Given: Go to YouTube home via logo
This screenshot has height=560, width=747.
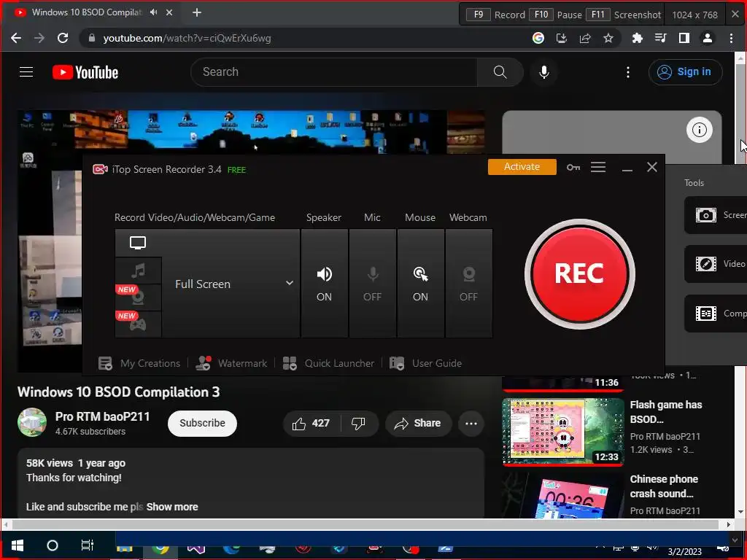Looking at the screenshot, I should pos(85,72).
